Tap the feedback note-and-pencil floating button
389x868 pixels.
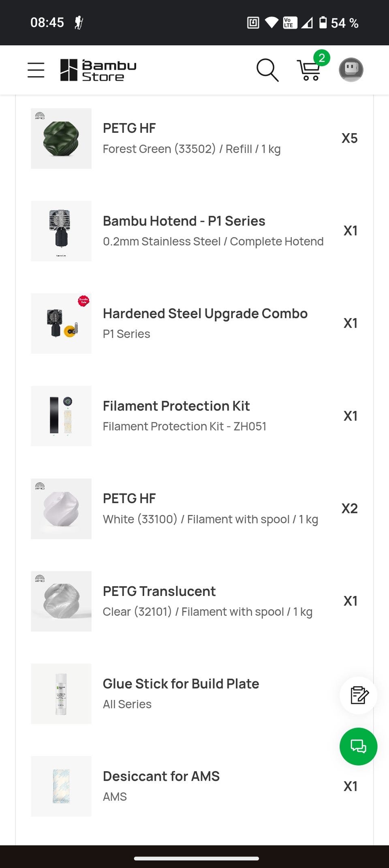pyautogui.click(x=359, y=696)
